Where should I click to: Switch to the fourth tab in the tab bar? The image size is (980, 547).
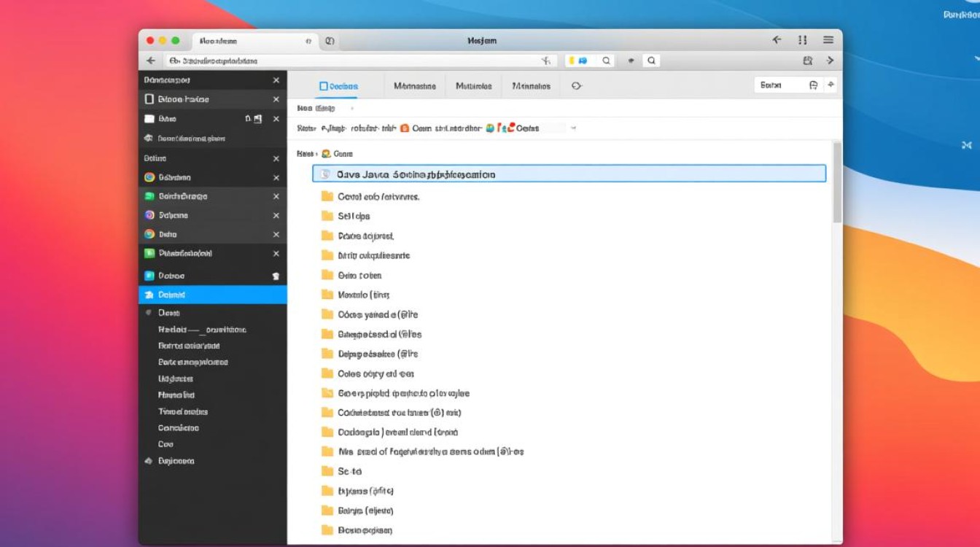[531, 86]
